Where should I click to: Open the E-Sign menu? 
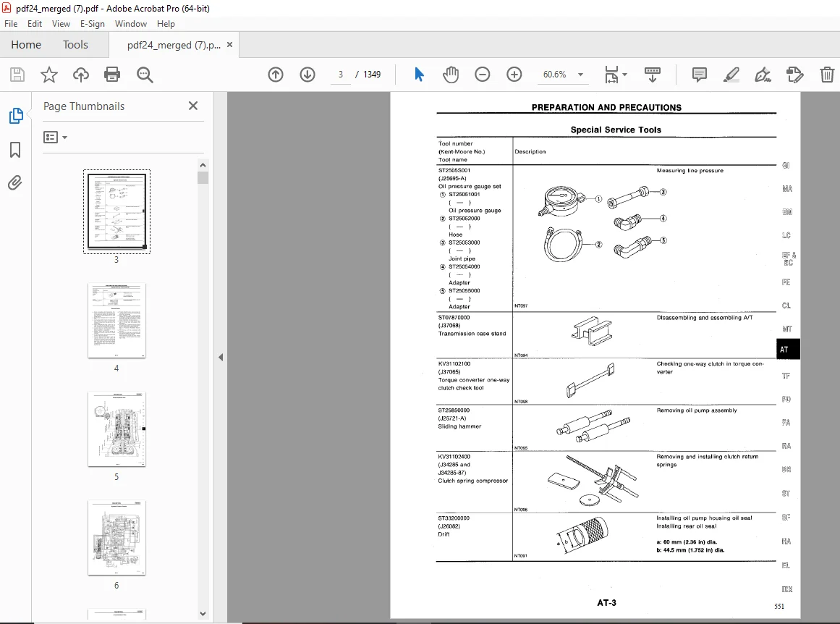point(92,24)
